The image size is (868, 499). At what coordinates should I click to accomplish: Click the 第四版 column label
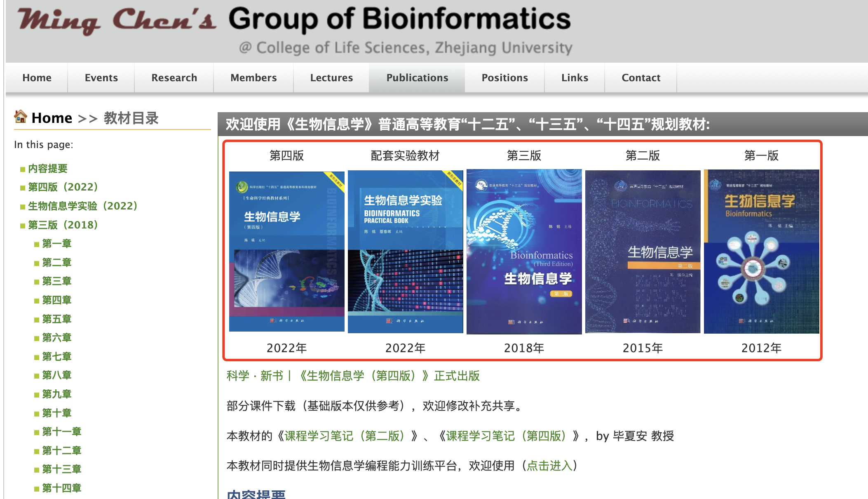tap(287, 155)
